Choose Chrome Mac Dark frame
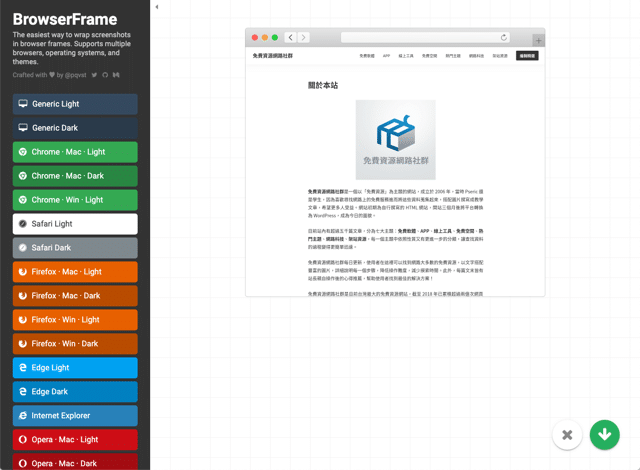The width and height of the screenshot is (640, 470). pos(75,176)
